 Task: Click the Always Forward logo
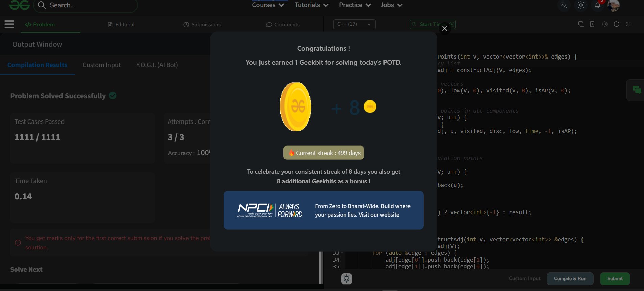pyautogui.click(x=290, y=210)
